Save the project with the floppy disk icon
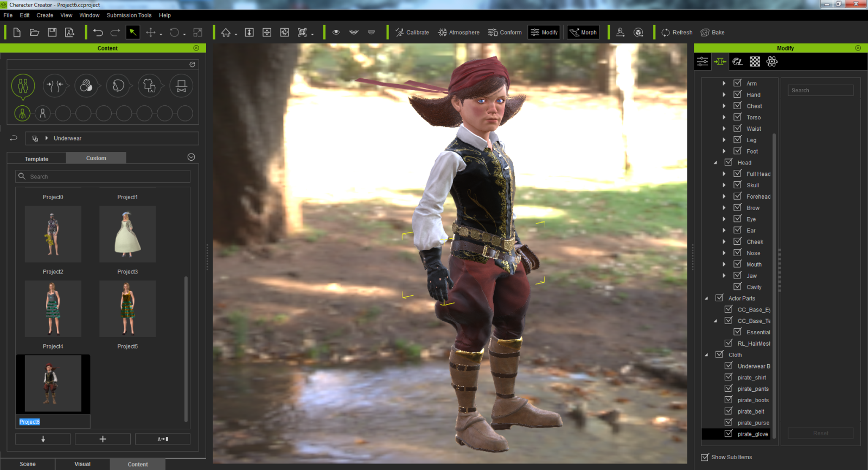Image resolution: width=868 pixels, height=470 pixels. 52,33
